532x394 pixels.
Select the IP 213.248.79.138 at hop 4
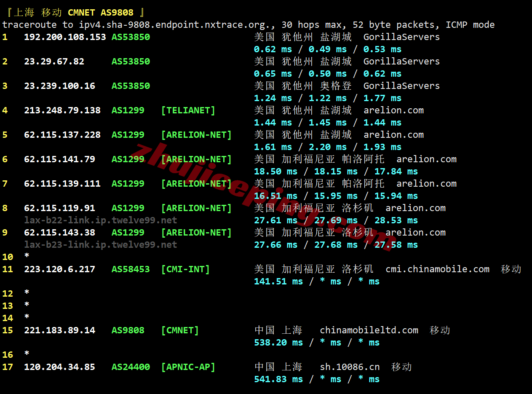coord(62,110)
